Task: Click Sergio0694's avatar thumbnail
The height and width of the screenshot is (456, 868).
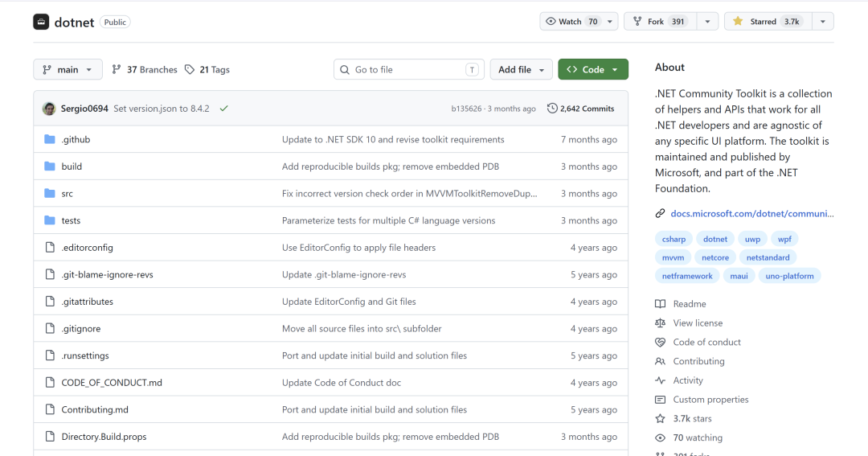Action: click(x=49, y=109)
